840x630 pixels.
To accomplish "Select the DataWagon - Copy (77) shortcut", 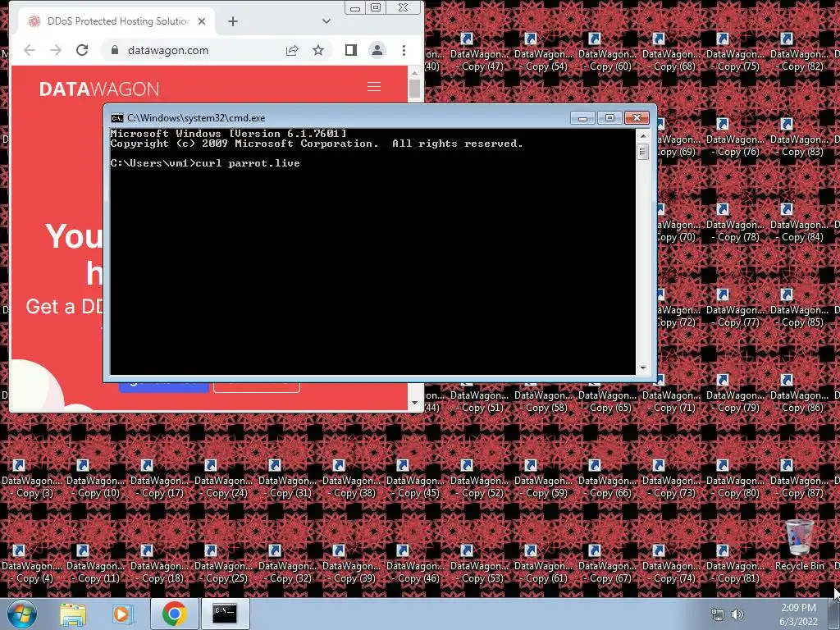I will pyautogui.click(x=735, y=308).
